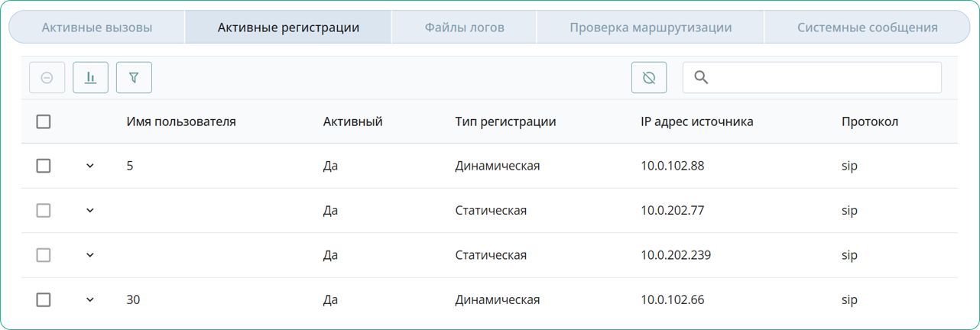The image size is (980, 330).
Task: Sort by the IP адрес источника column
Action: [696, 121]
